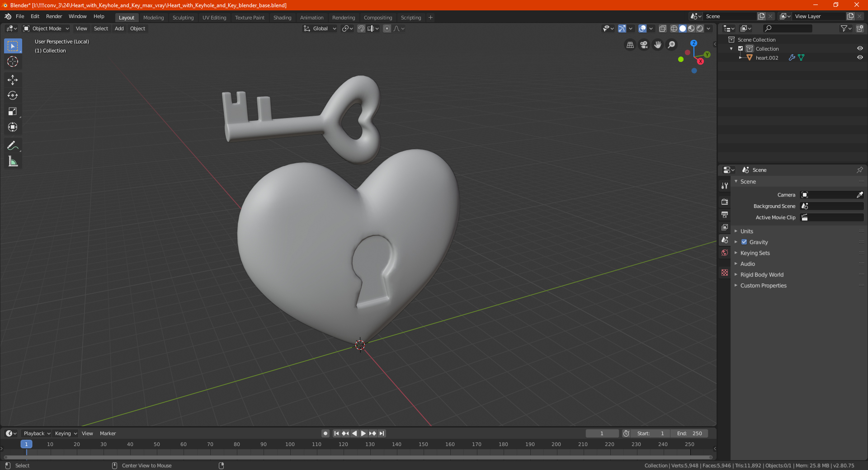This screenshot has width=868, height=470.
Task: Expand heart.002 in the outliner
Action: [x=740, y=57]
